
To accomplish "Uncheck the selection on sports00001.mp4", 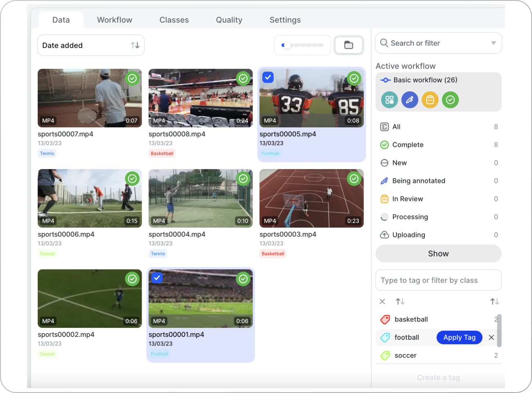I will click(x=157, y=278).
